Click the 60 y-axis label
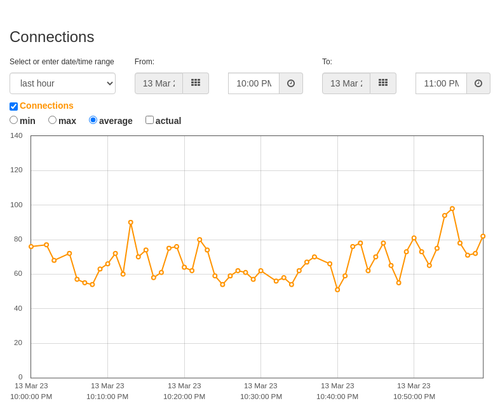Viewport: 500px width, 403px height. coord(18,274)
